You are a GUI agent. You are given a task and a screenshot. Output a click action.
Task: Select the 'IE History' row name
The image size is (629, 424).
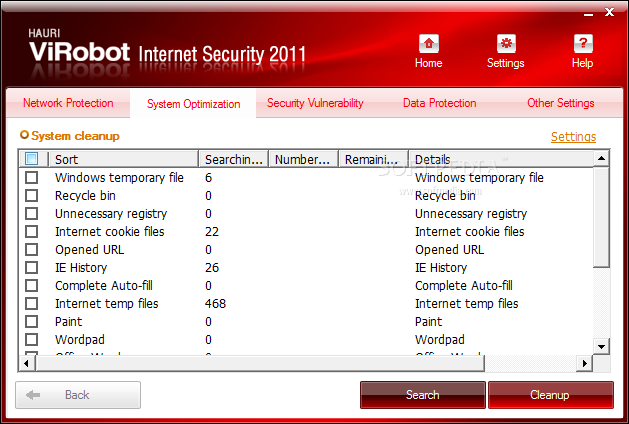(x=81, y=268)
